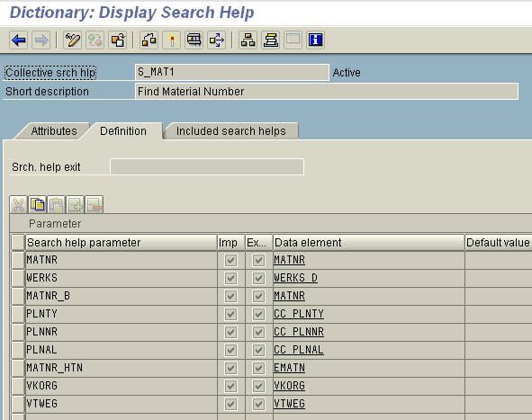
Task: Open the CC_PLNTY data element link
Action: pyautogui.click(x=299, y=314)
